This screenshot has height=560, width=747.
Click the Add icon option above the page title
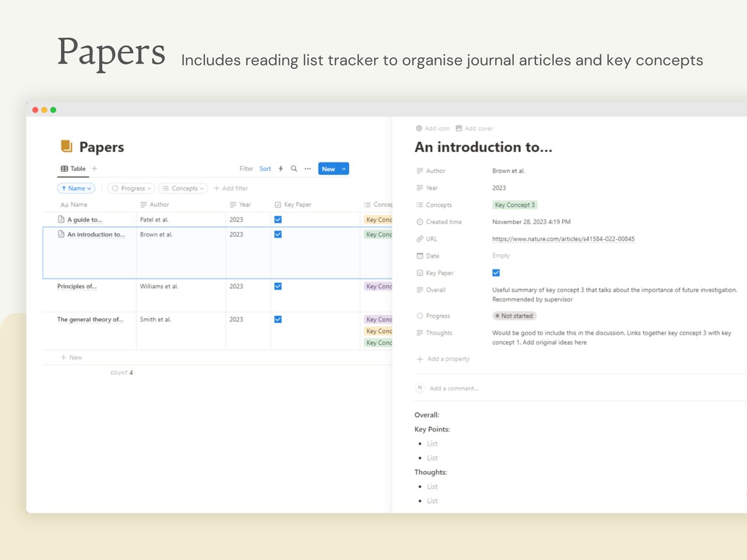pyautogui.click(x=432, y=128)
